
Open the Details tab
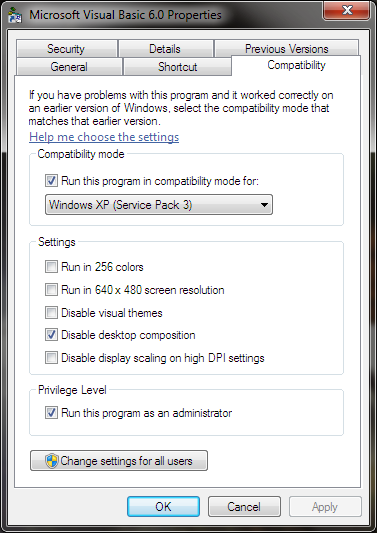[x=165, y=48]
